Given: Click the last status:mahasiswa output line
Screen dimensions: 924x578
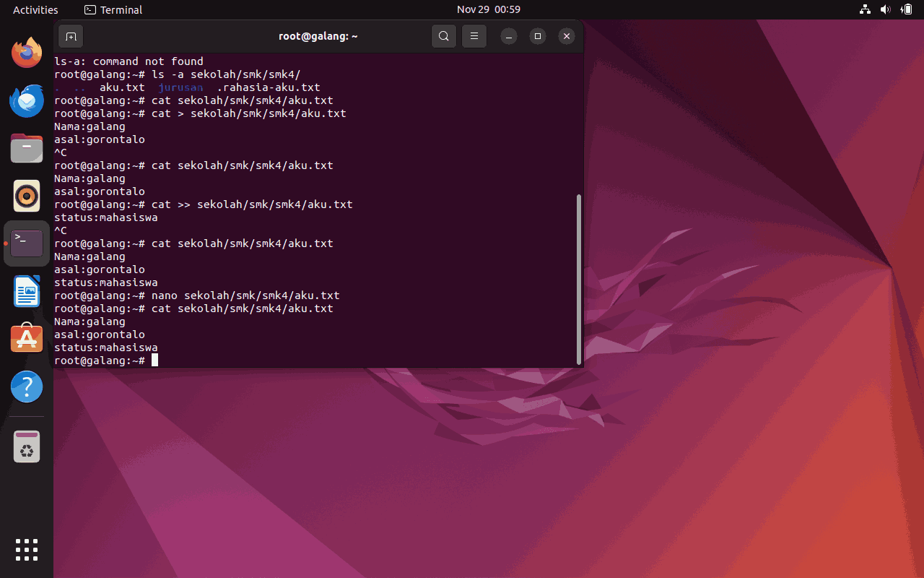Looking at the screenshot, I should [106, 348].
